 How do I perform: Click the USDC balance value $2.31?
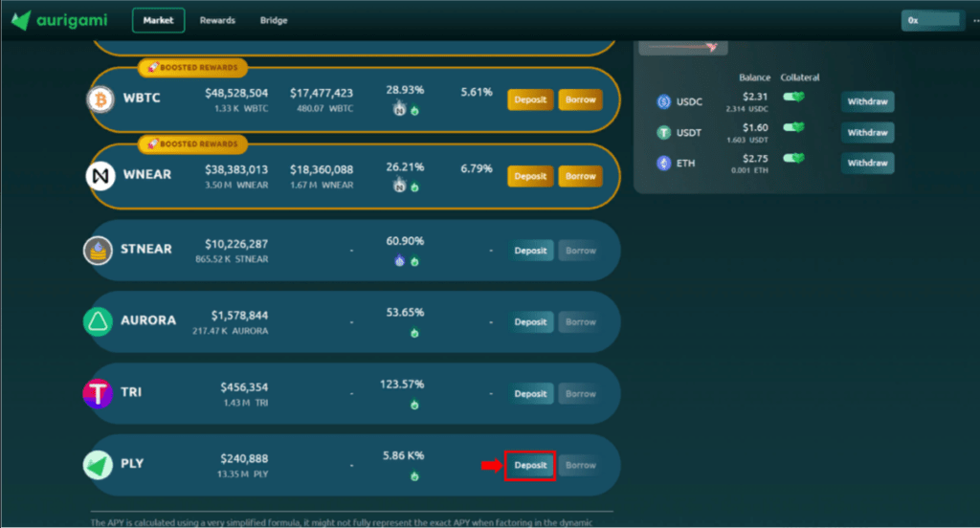755,97
